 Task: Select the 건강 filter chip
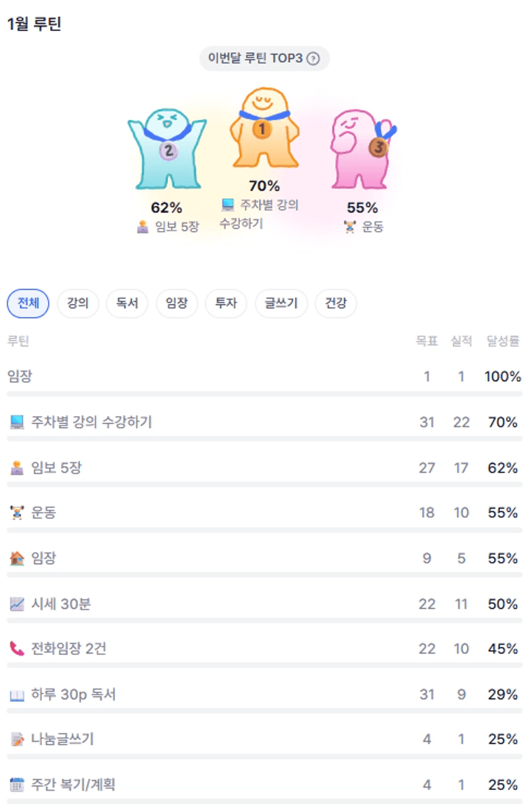pos(335,303)
